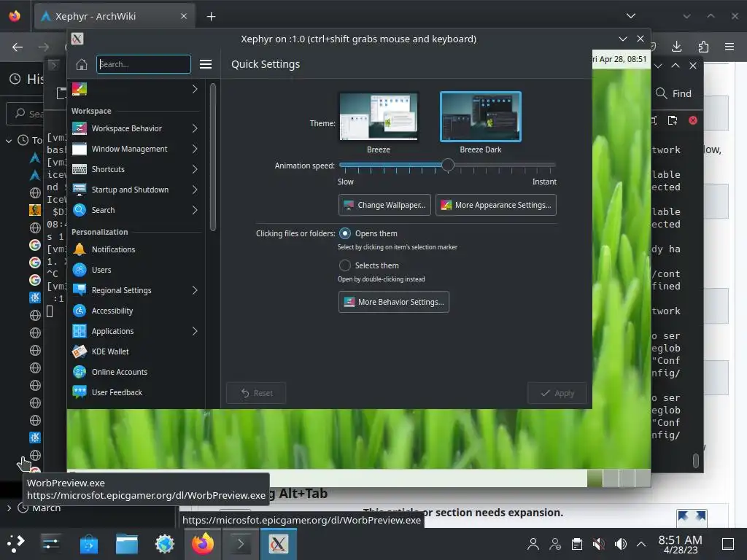Open Firefox extensions icon
The image size is (747, 560).
point(703,46)
